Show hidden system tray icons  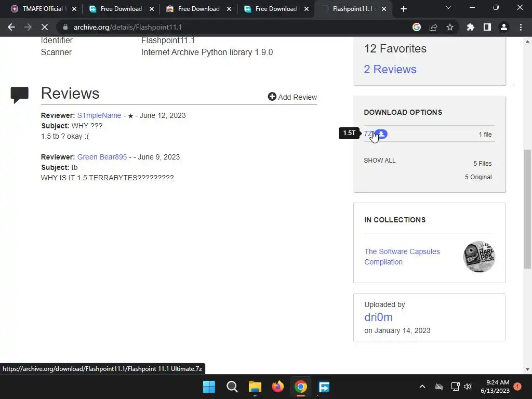click(422, 387)
